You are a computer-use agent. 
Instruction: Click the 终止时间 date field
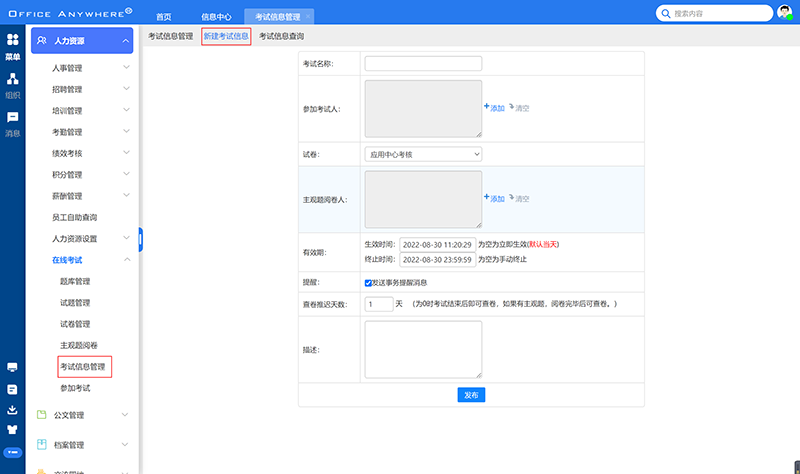437,259
